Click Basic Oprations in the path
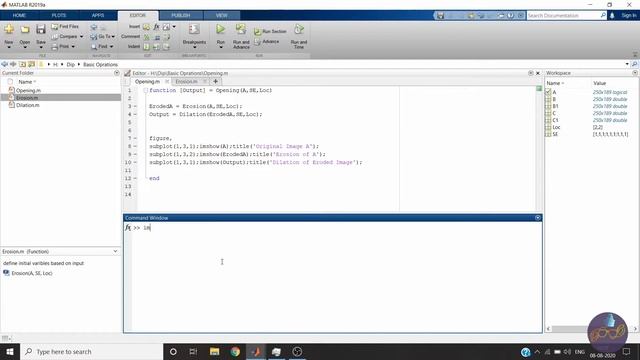The height and width of the screenshot is (360, 640). 100,64
